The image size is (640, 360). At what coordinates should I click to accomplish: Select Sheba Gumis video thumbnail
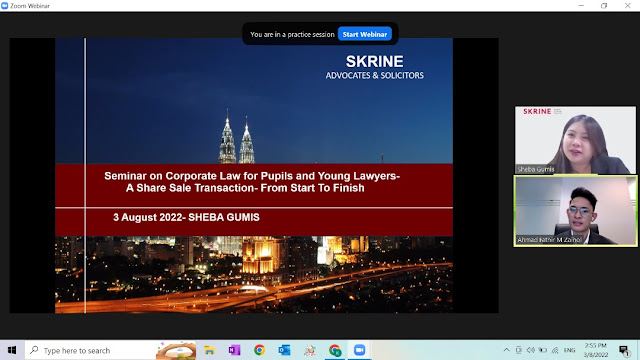575,140
